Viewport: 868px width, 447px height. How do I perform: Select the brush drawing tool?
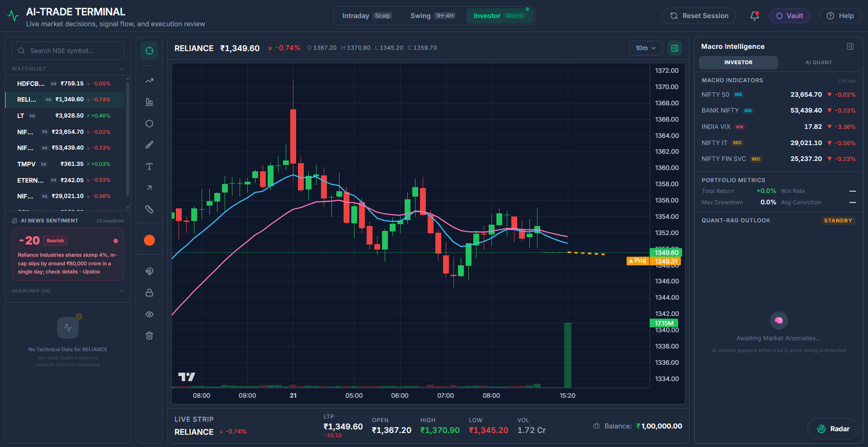[149, 145]
